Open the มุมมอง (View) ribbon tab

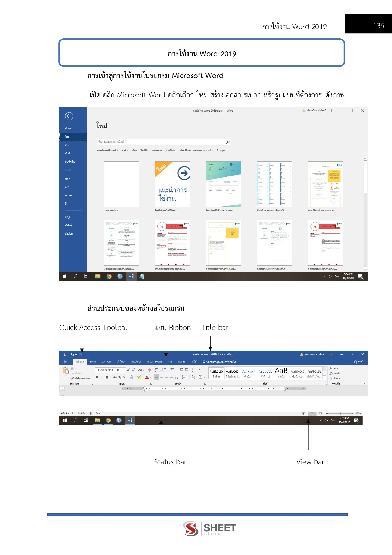(x=181, y=362)
